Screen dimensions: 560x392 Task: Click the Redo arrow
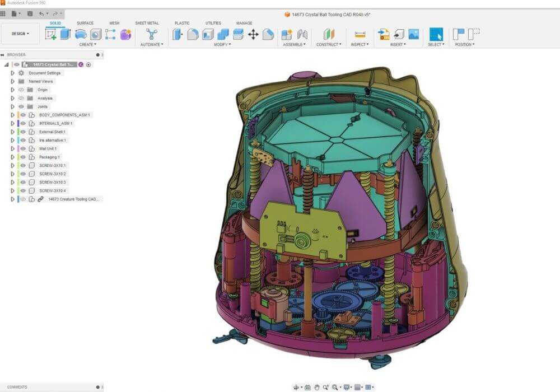coord(55,13)
